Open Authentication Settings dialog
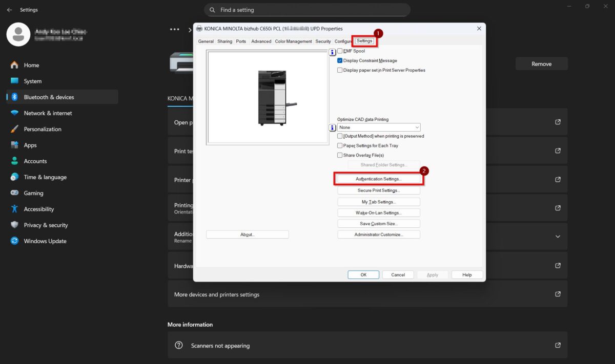 379,179
